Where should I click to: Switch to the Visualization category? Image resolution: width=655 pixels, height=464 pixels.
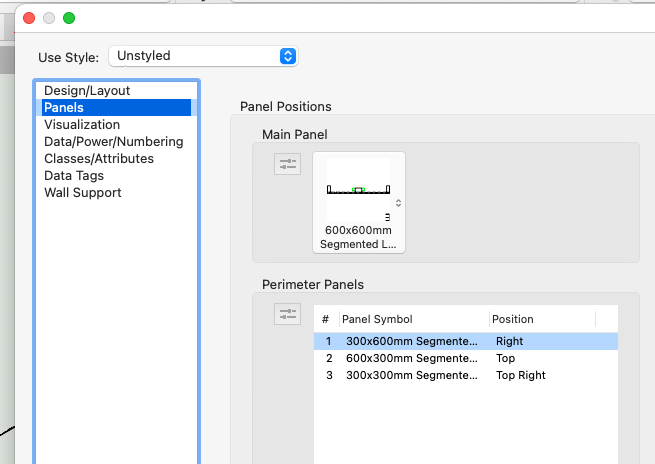pyautogui.click(x=82, y=125)
